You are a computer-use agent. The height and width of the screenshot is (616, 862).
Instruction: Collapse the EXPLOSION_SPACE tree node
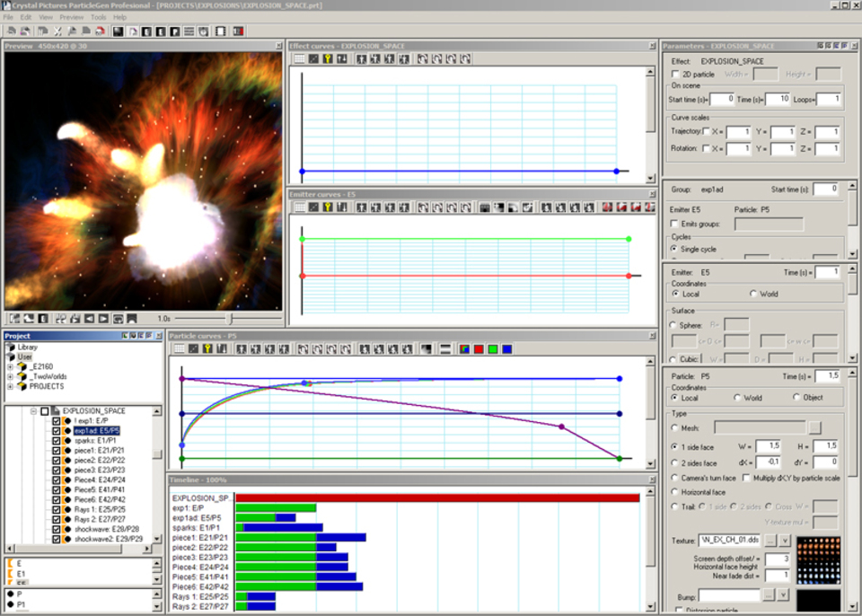[33, 411]
